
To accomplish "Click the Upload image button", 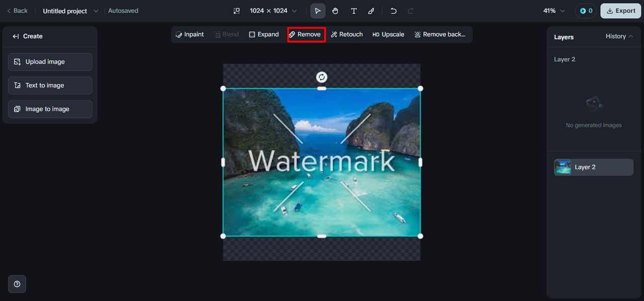I will tap(50, 62).
